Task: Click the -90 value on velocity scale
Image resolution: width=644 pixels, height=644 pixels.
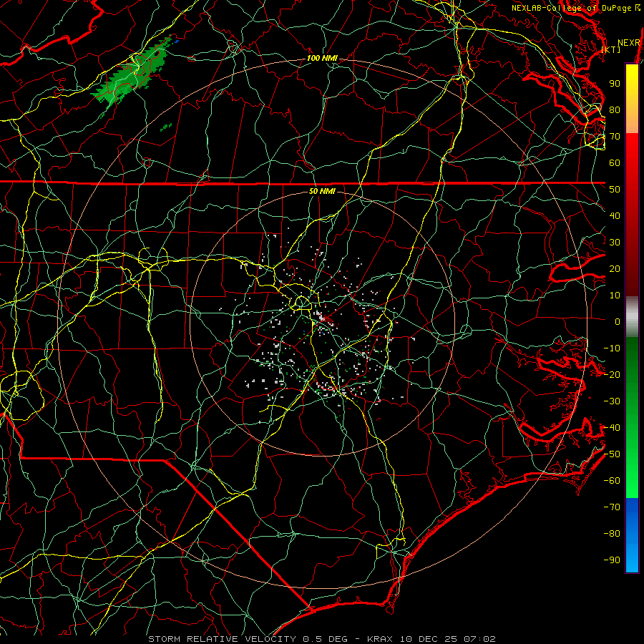Action: coord(612,560)
